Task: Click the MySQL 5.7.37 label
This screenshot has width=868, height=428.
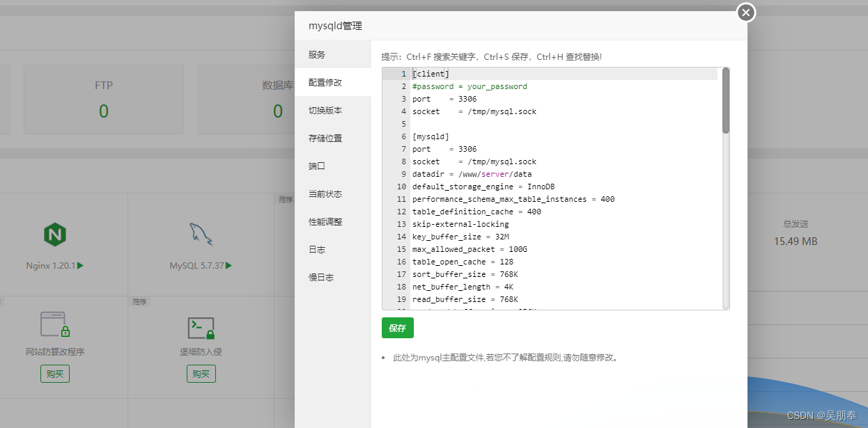Action: (x=196, y=266)
